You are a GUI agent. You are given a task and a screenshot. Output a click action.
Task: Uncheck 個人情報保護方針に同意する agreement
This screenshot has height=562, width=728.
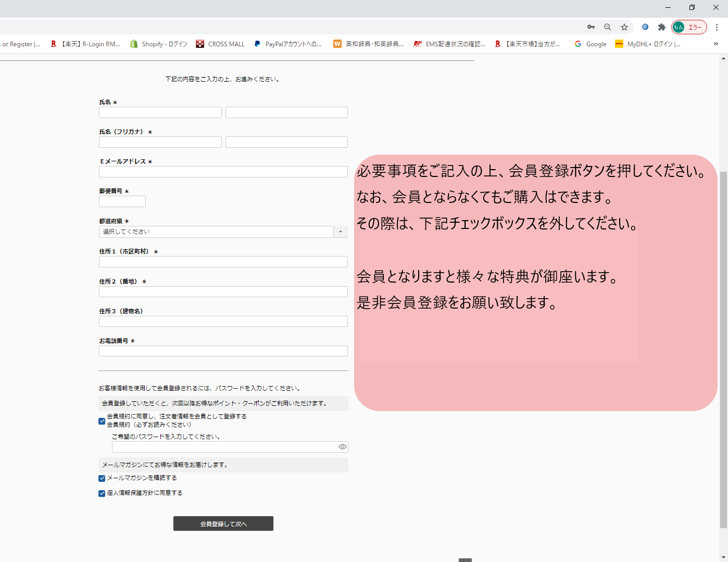pos(102,493)
